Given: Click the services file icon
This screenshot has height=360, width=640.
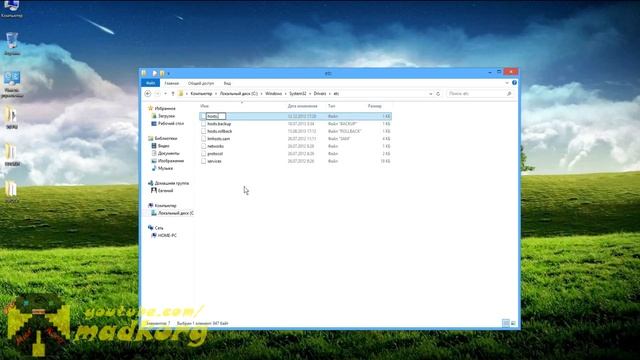Looking at the screenshot, I should [x=203, y=161].
